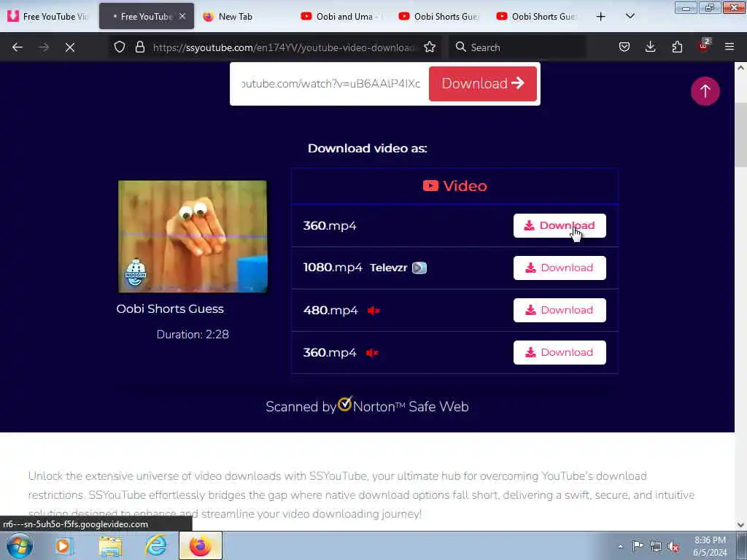
Task: Click the page vertical scrollbar thumb
Action: point(740,135)
